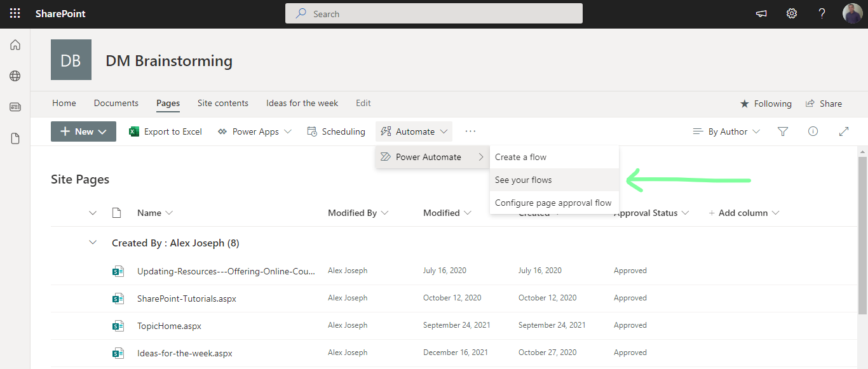Open the Modified column dropdown
868x369 pixels.
click(468, 213)
